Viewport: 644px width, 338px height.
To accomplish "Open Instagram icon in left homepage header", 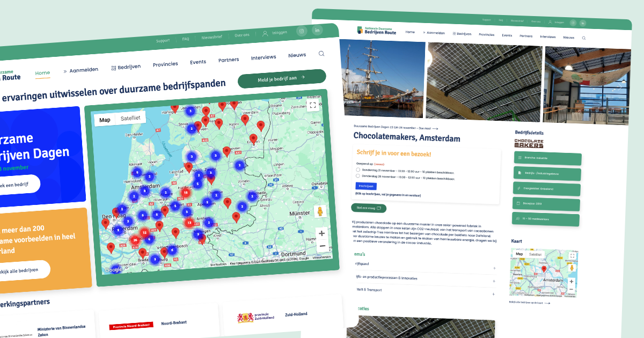I will coord(302,31).
